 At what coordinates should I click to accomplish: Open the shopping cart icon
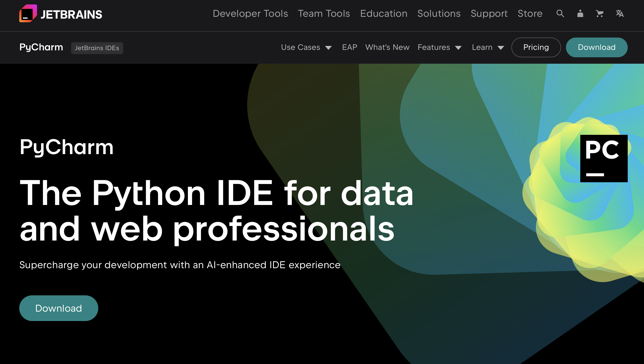pyautogui.click(x=600, y=14)
